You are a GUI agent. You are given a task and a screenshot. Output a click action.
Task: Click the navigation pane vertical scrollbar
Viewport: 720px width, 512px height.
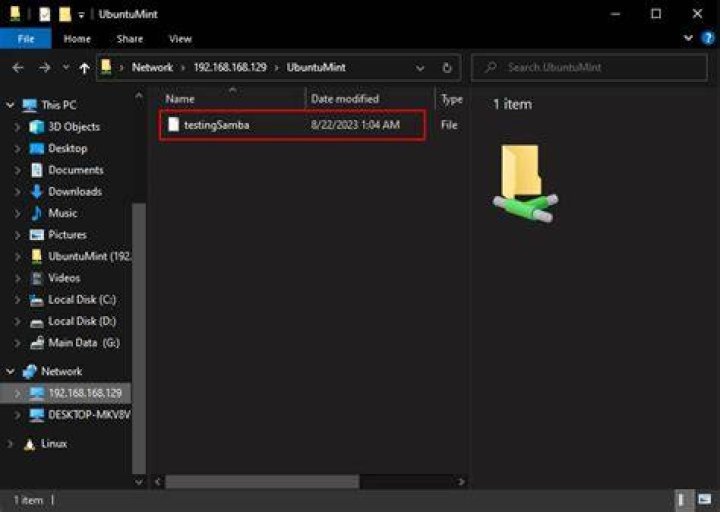[139, 338]
